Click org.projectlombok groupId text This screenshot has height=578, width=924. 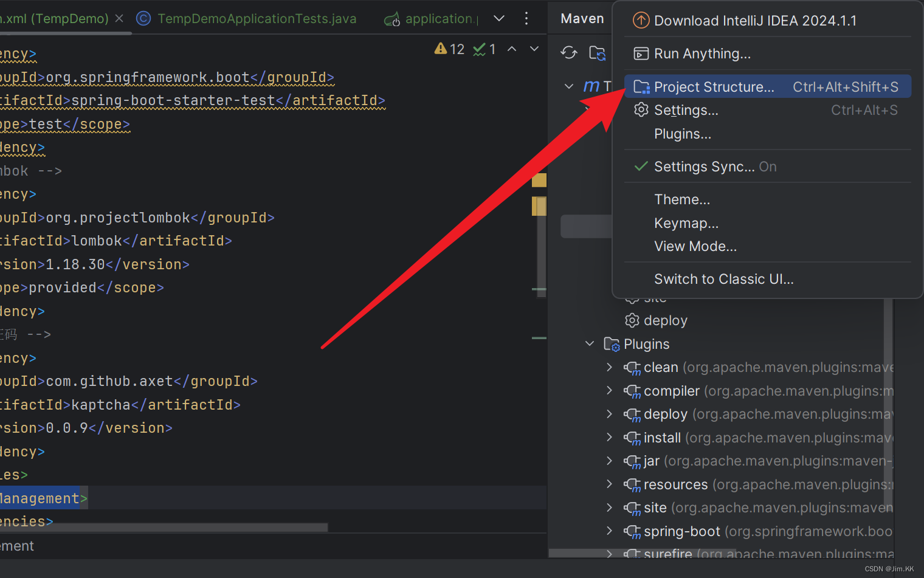[118, 218]
